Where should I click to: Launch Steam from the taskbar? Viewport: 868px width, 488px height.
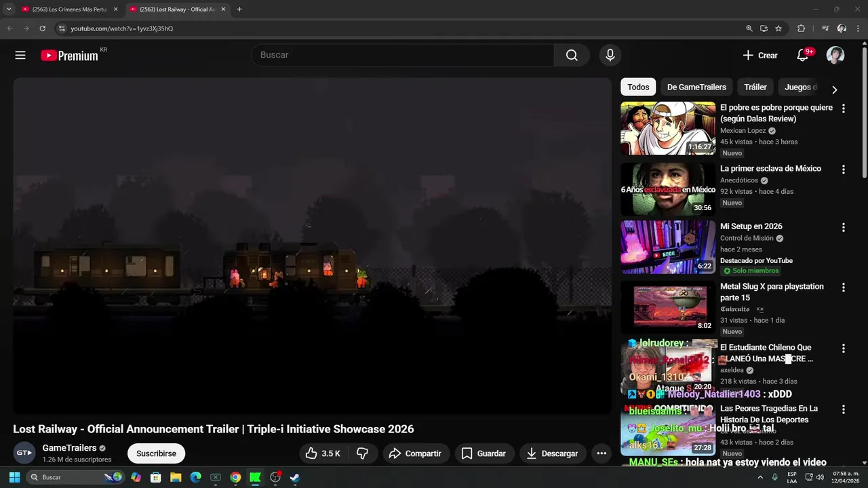coord(295,477)
